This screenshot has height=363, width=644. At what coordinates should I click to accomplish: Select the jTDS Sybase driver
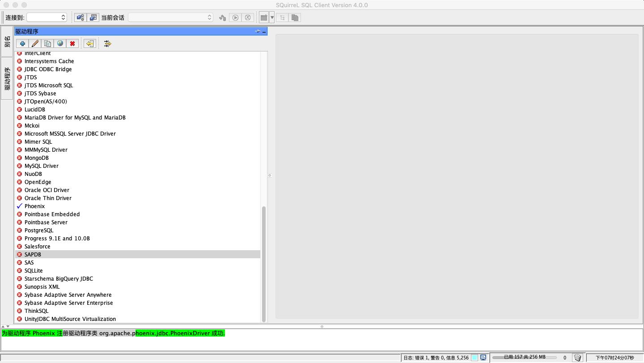[138, 93]
